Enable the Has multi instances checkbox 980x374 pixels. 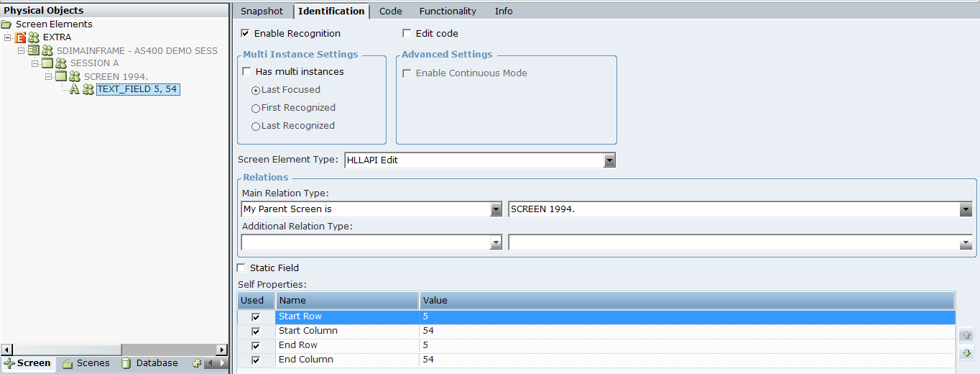pyautogui.click(x=247, y=72)
